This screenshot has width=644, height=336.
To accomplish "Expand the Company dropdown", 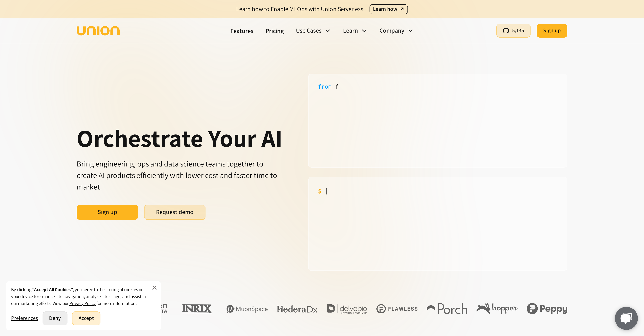I will click(x=396, y=30).
